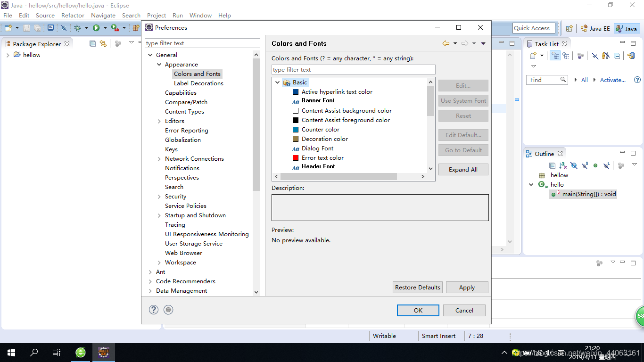Click the Task List help question icon

637,80
